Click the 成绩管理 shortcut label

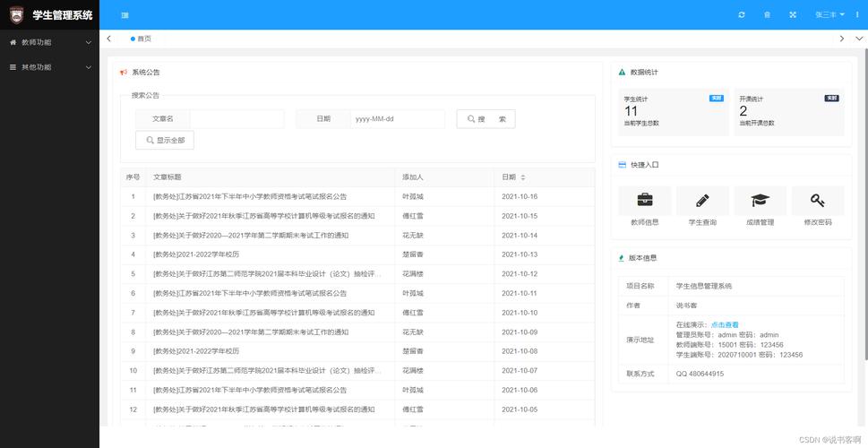click(x=760, y=222)
